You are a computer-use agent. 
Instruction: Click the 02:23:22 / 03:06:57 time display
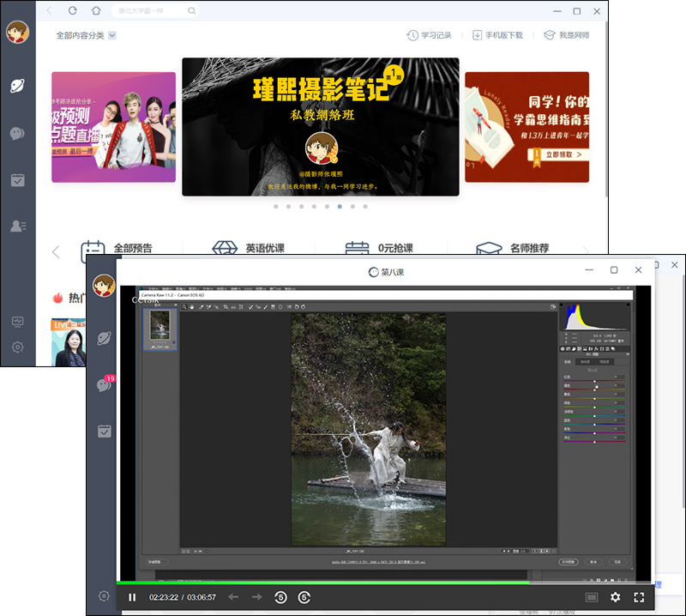183,598
